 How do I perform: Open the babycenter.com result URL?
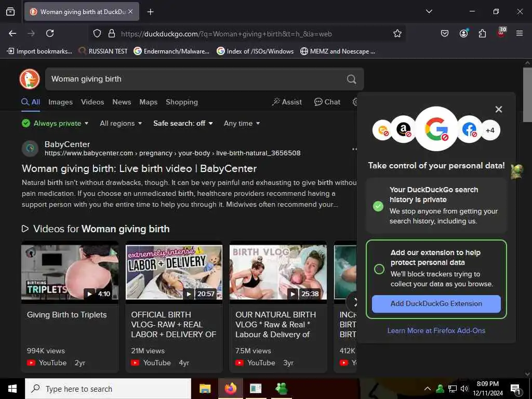(172, 153)
